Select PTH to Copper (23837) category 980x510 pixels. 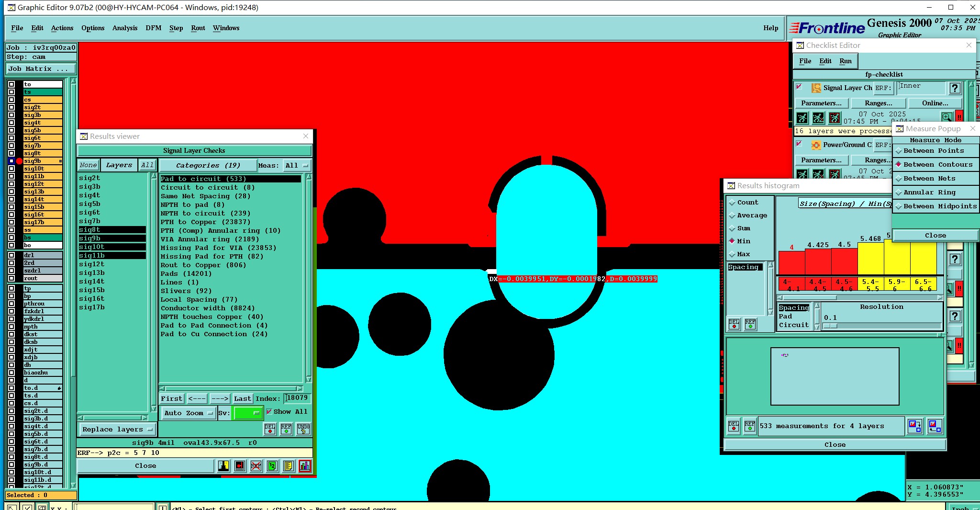tap(205, 222)
